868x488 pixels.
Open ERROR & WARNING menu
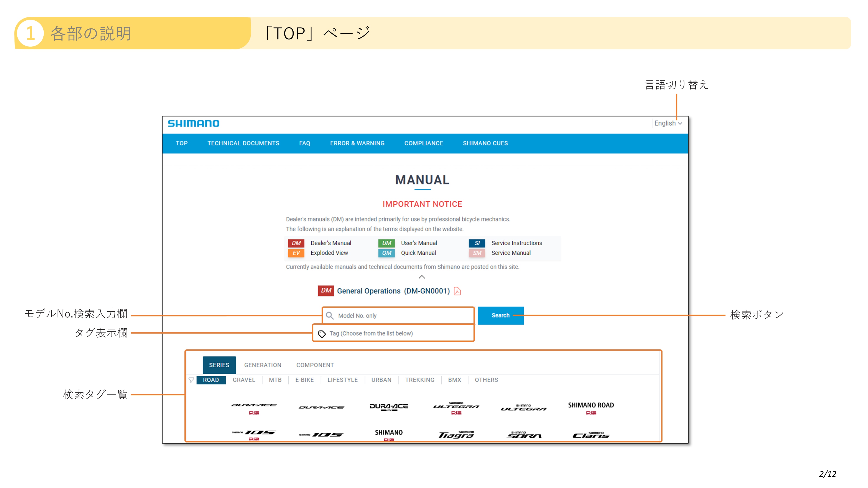pyautogui.click(x=357, y=143)
